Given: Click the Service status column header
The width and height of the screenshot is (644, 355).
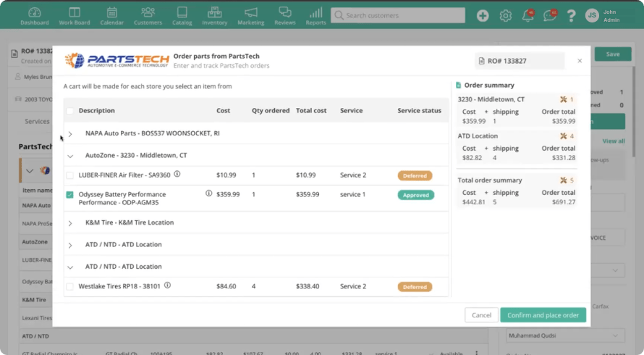Looking at the screenshot, I should (x=420, y=111).
